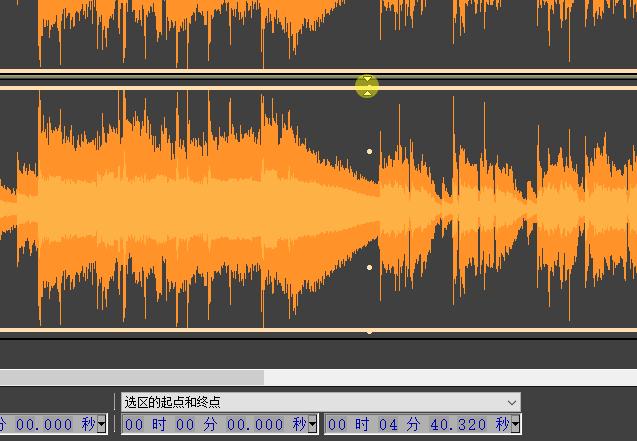This screenshot has width=637, height=441.
Task: Click the horizontal scrollbar track's light area
Action: pos(450,377)
